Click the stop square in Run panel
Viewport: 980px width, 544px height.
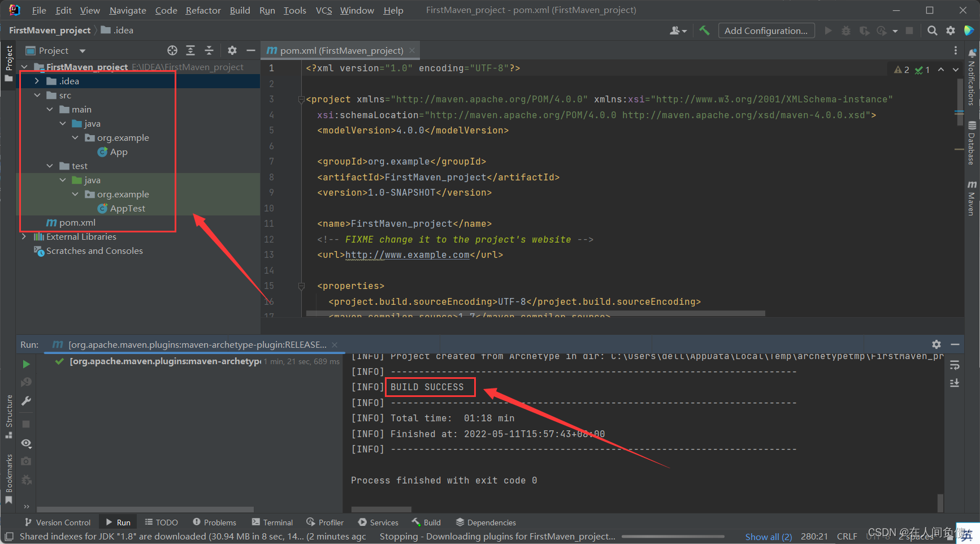pyautogui.click(x=26, y=424)
